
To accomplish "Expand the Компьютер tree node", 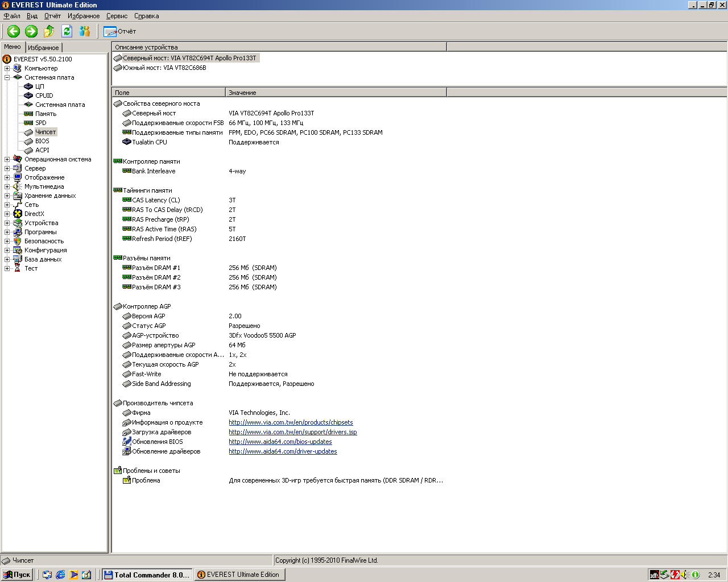I will (x=7, y=68).
